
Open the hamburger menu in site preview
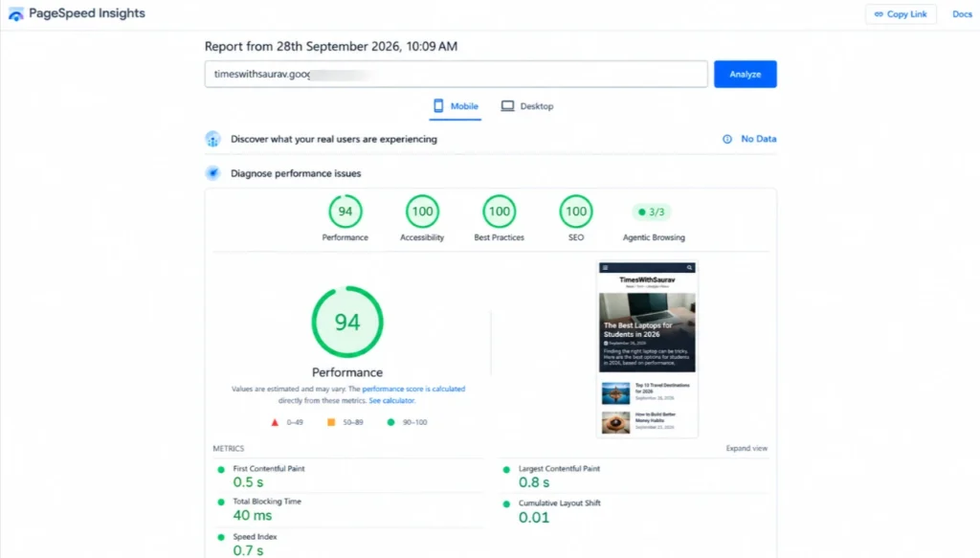pos(605,267)
